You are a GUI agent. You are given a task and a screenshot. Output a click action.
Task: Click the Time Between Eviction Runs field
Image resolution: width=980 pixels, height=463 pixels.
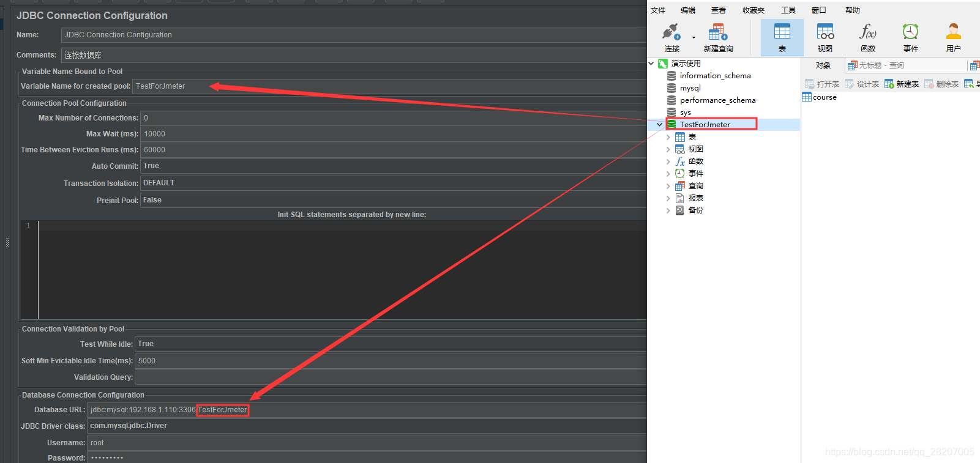(x=394, y=150)
